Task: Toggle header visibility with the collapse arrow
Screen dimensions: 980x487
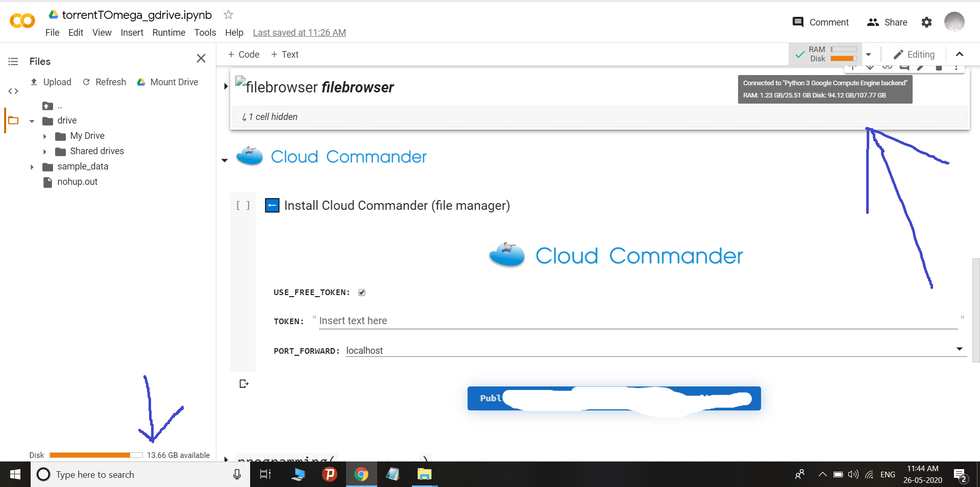Action: 960,55
